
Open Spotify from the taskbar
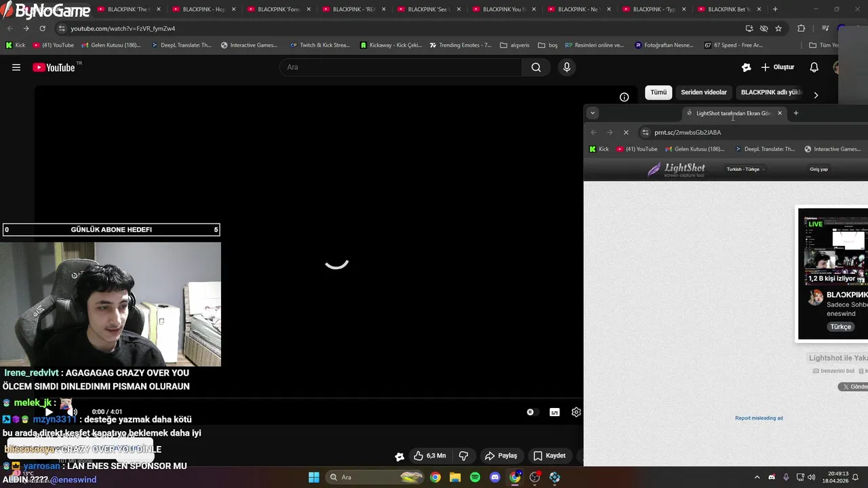tap(475, 477)
